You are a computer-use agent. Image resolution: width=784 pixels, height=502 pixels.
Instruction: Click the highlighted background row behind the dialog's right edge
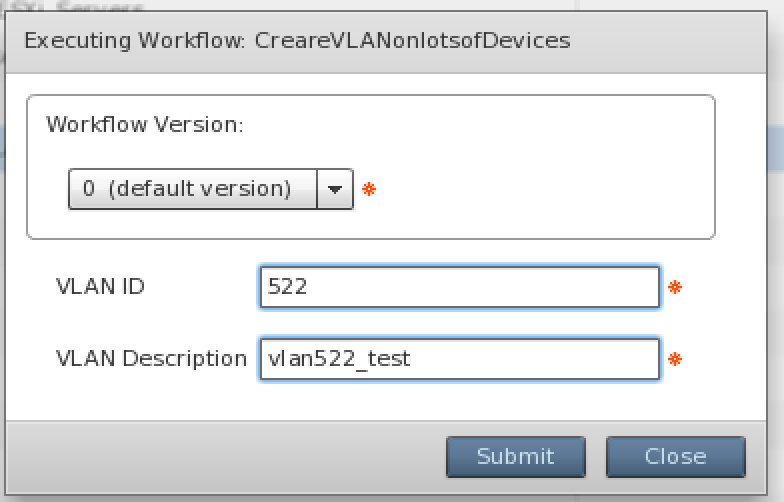tap(776, 150)
